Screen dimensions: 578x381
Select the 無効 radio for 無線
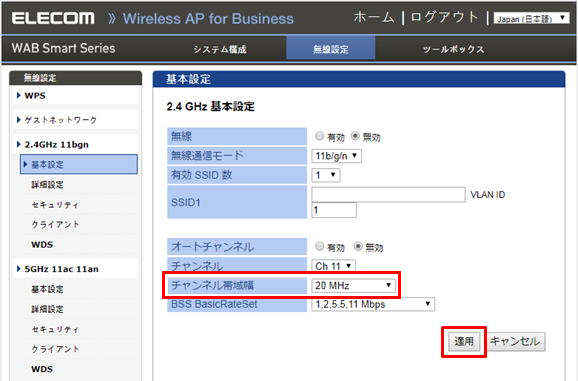point(355,136)
